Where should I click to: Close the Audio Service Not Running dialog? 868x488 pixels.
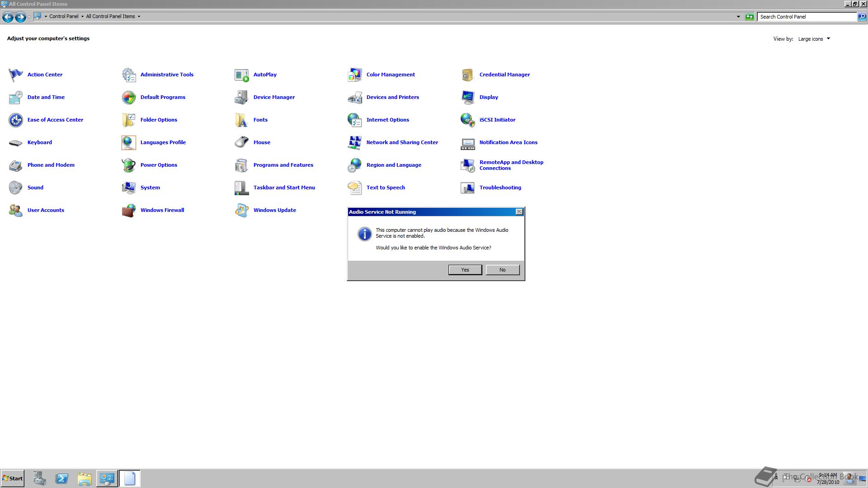(519, 212)
